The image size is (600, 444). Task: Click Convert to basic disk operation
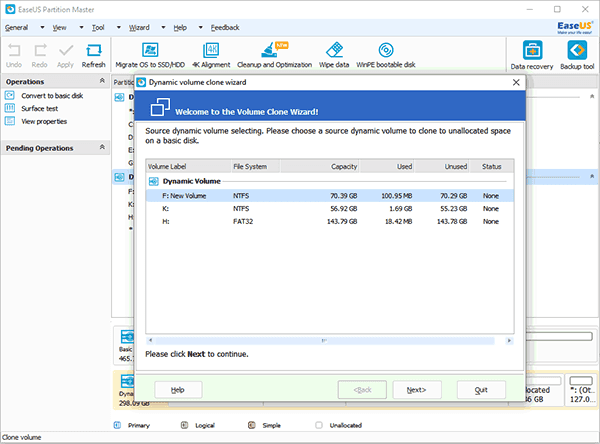51,95
